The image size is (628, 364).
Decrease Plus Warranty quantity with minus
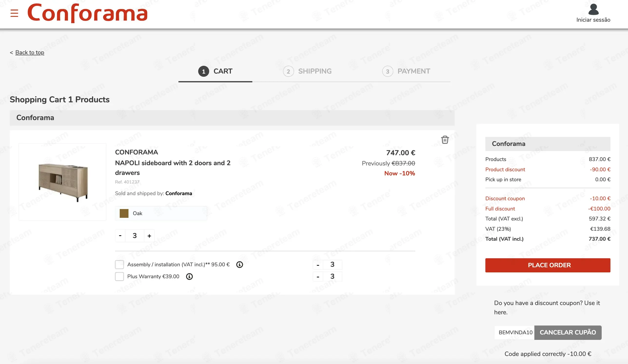coord(318,277)
